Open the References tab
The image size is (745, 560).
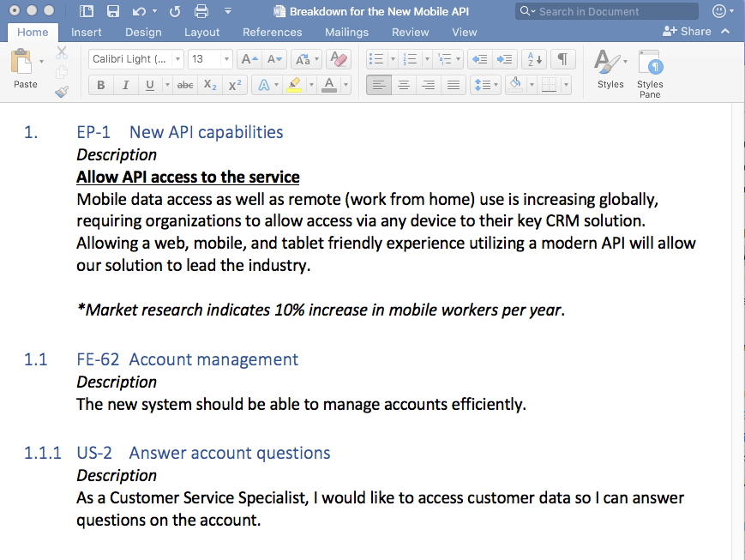(273, 33)
